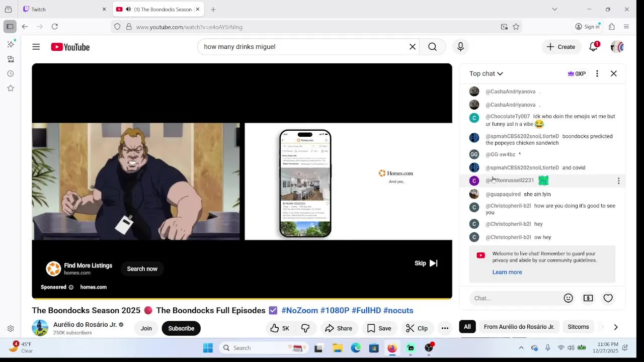The image size is (644, 362).
Task: Open the YouTube account avatar menu
Action: click(x=617, y=47)
